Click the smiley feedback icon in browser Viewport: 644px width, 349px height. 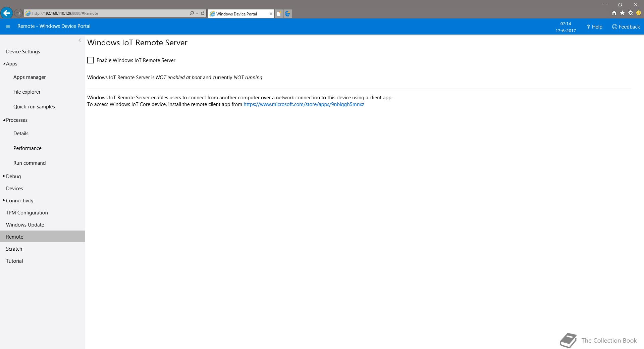point(639,13)
